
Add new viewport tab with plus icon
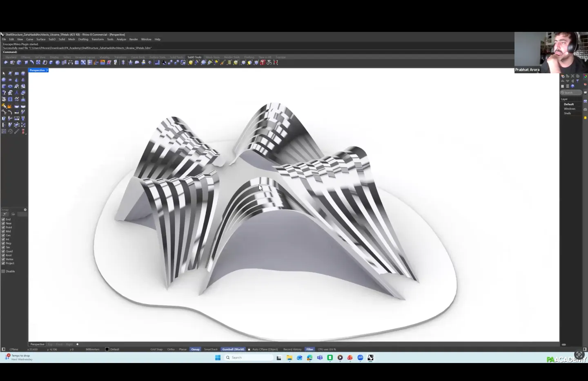point(77,344)
